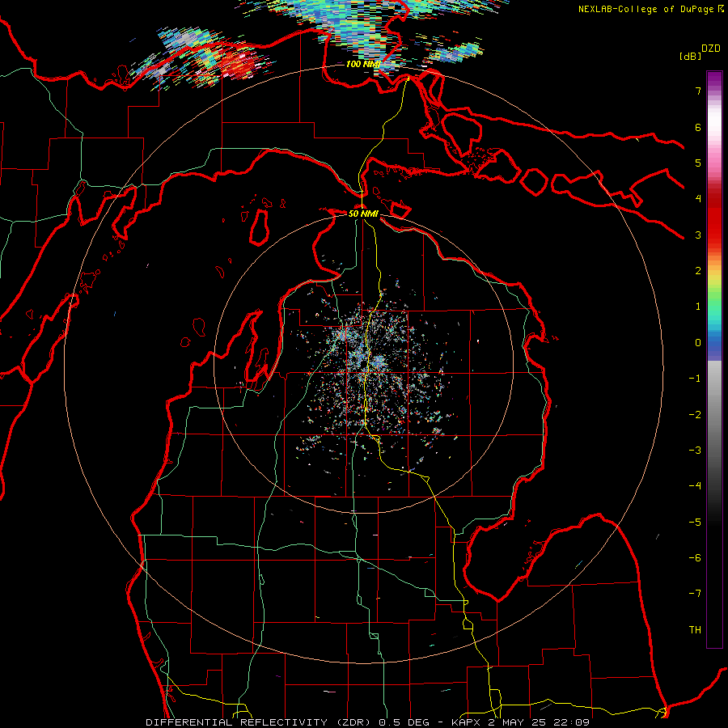Click the legend value 5
Viewport: 728px width, 728px height.
(x=698, y=163)
